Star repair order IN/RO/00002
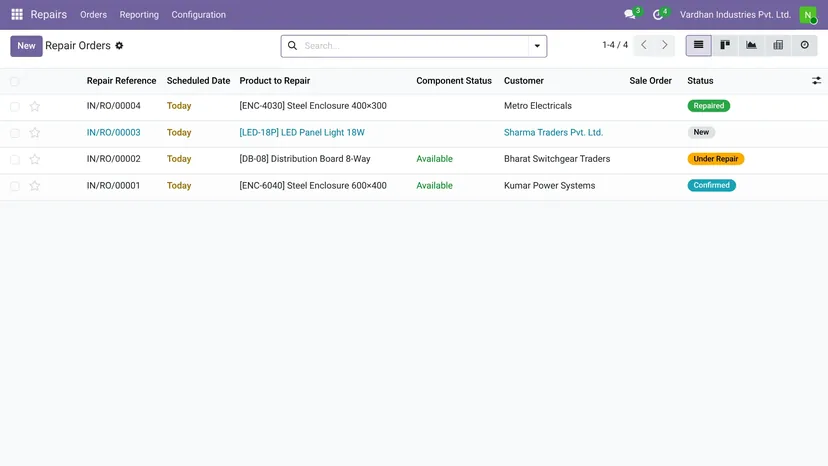The height and width of the screenshot is (466, 828). point(35,159)
